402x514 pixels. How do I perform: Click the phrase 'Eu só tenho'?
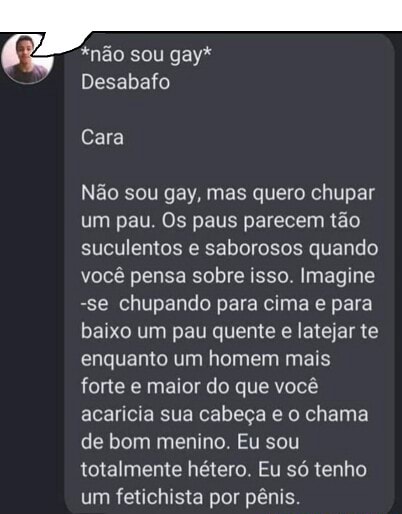312,469
